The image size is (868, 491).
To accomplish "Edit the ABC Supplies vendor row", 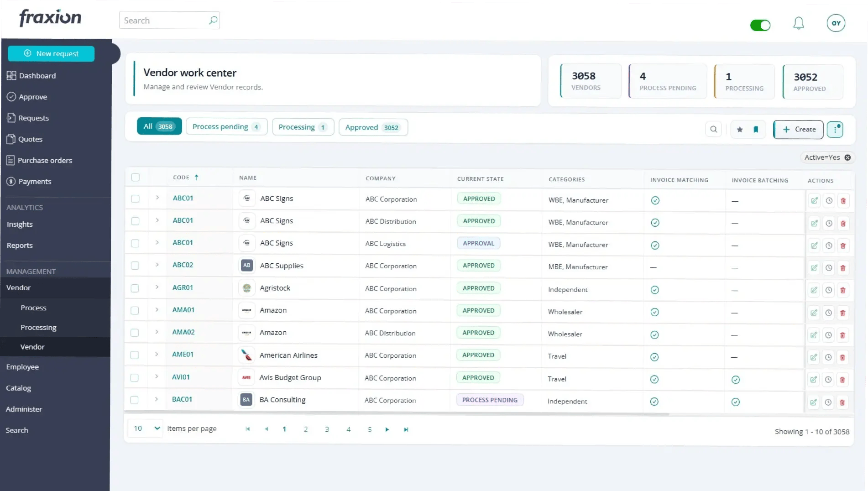I will click(814, 268).
